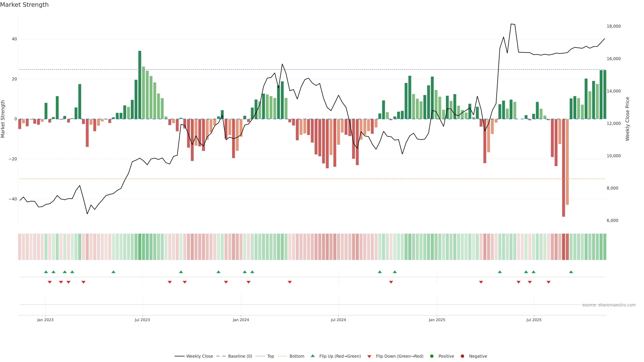Click the darkest red heat-strip cell
Viewport: 644px width, 362px height.
click(x=563, y=247)
